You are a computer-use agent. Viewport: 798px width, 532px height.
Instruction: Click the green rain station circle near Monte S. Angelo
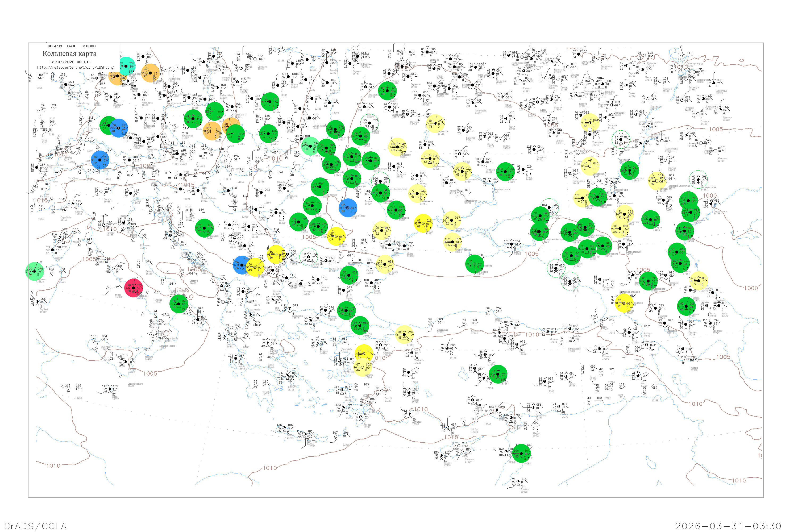[179, 304]
